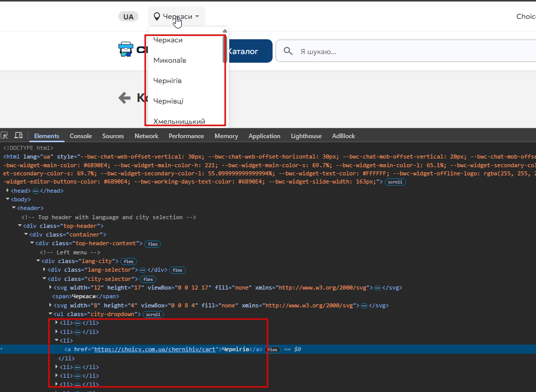Click flex badge on lang-selector div

pos(177,270)
